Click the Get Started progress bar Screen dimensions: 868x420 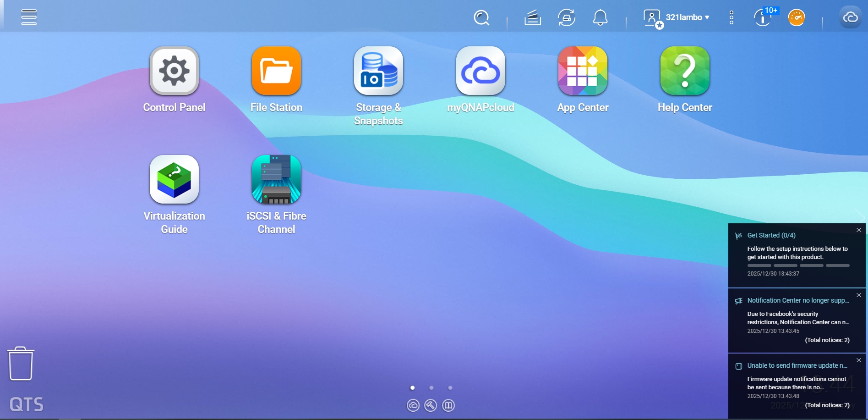tap(798, 265)
